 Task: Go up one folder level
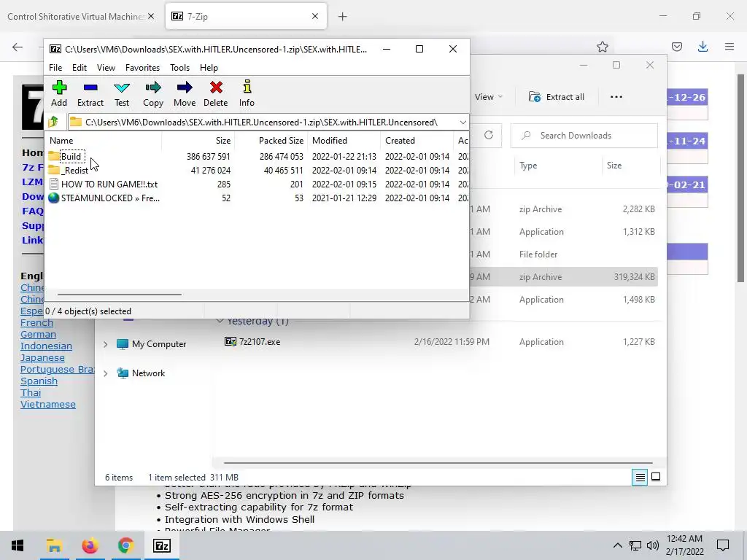pos(53,122)
